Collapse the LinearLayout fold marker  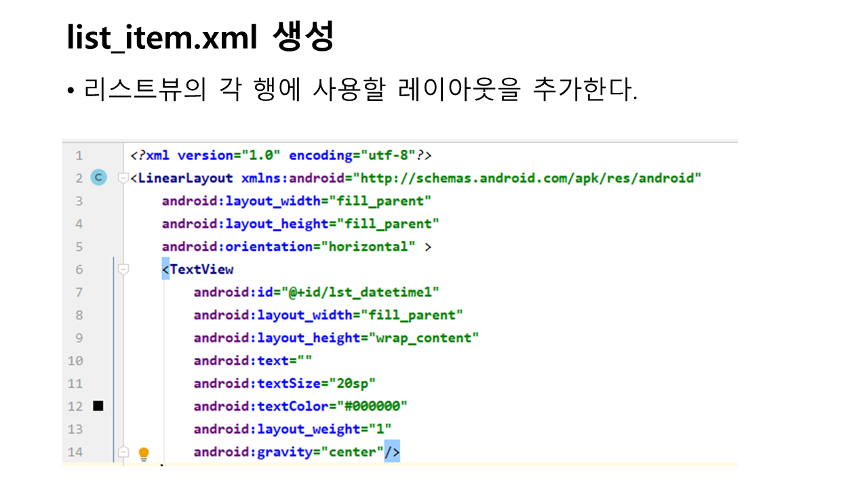click(x=123, y=178)
